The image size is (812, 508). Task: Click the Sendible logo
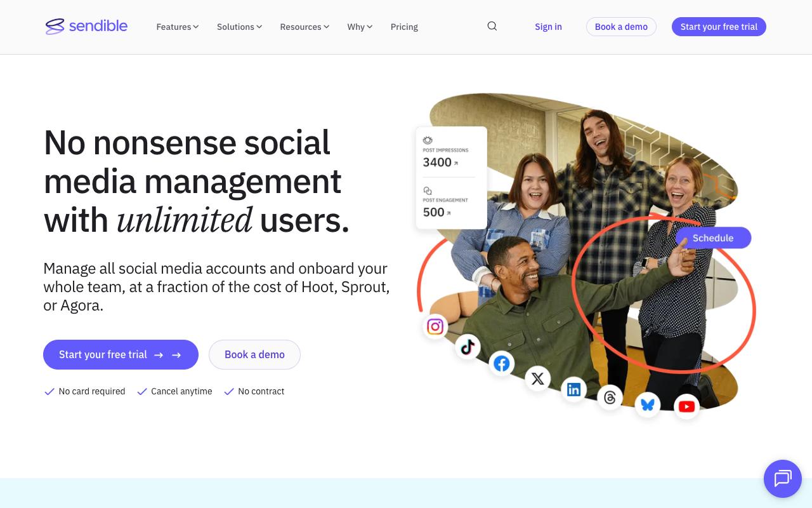(86, 26)
